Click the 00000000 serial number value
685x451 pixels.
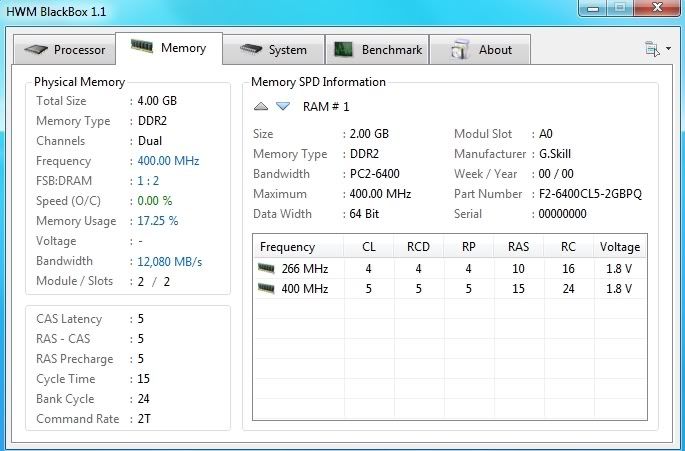pos(562,214)
